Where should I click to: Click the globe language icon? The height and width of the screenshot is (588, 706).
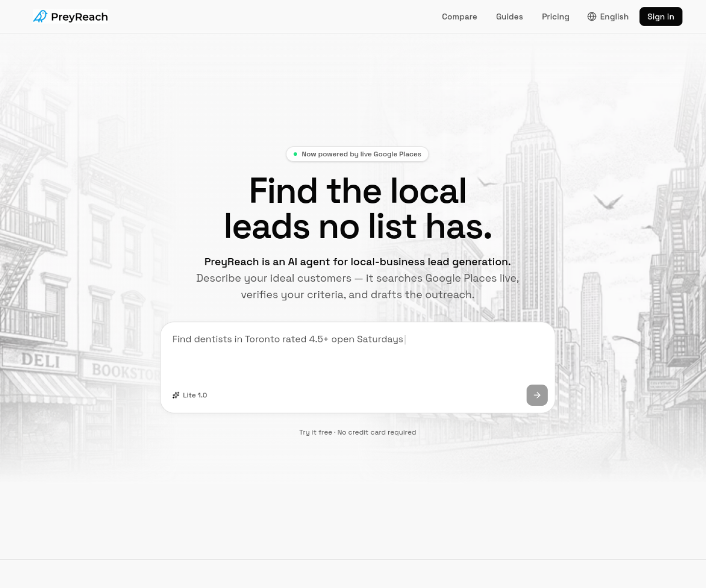pos(592,17)
